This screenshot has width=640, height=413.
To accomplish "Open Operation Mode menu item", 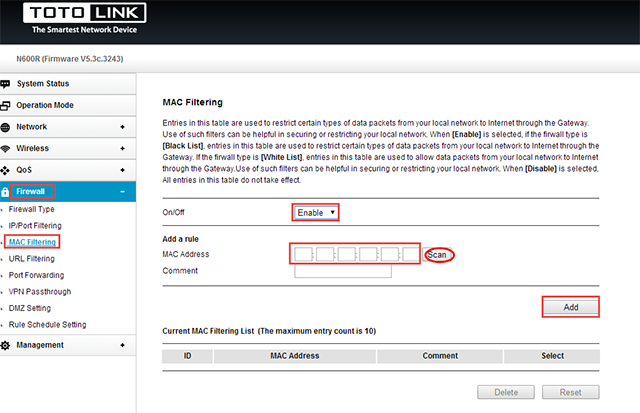I will click(68, 105).
